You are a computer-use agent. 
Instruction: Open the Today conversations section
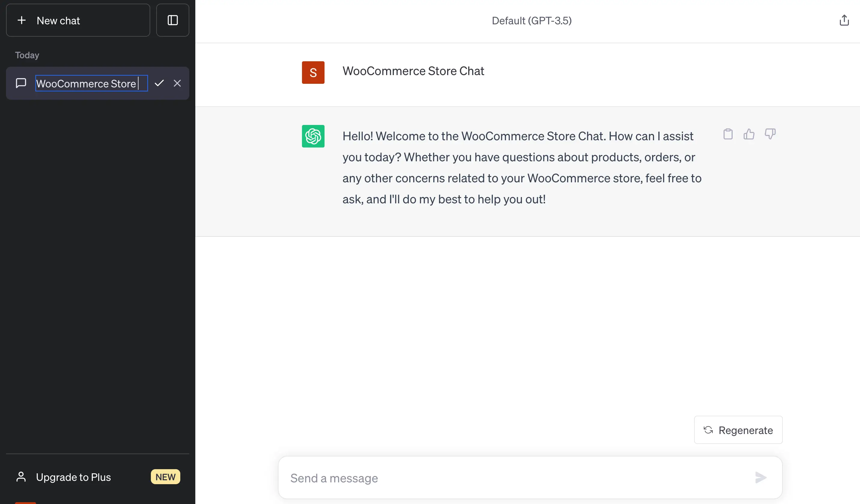(x=27, y=55)
